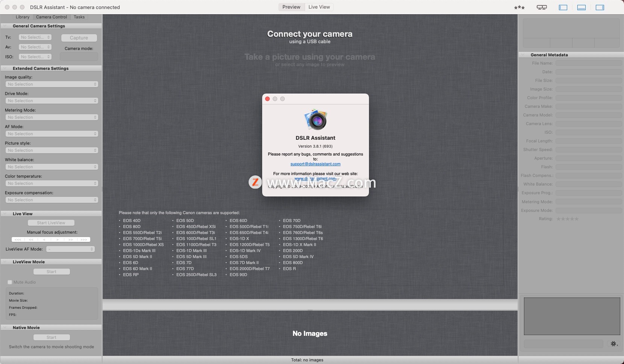The image size is (624, 364).
Task: Select the Live View mode tab
Action: click(319, 7)
